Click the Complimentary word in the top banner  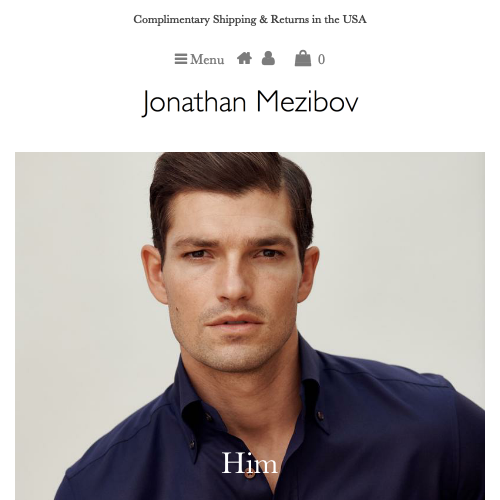tap(171, 20)
